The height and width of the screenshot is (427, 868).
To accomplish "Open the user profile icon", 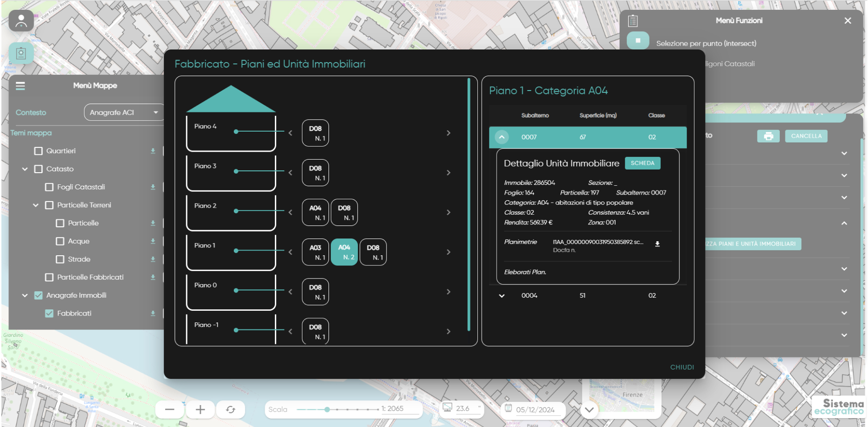I will coord(21,21).
